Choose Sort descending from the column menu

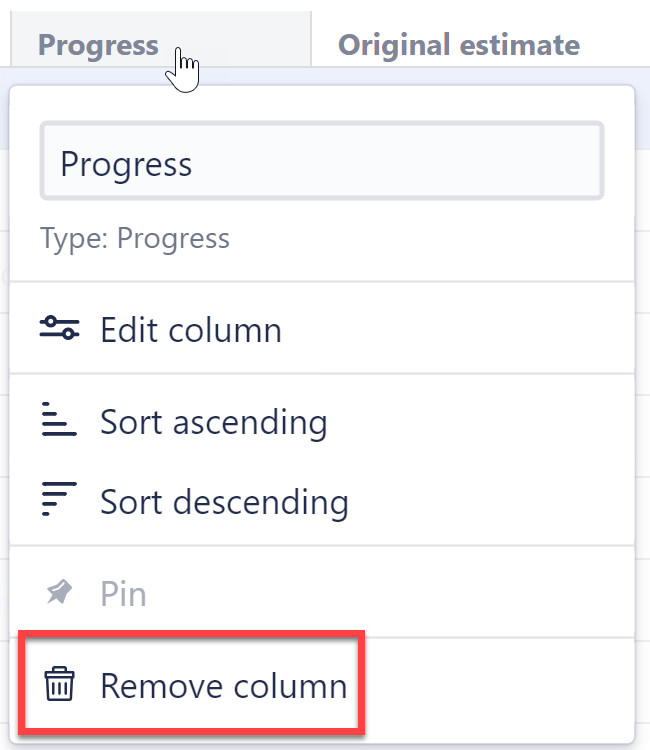tap(224, 500)
